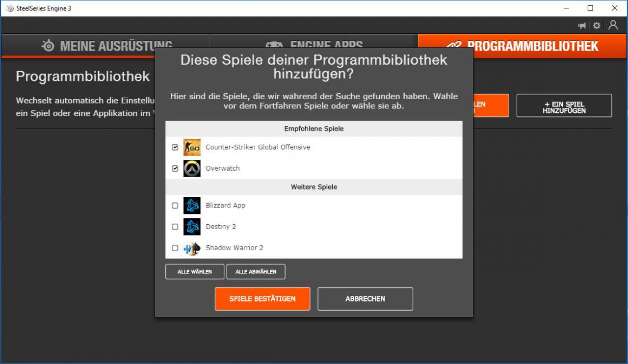Image resolution: width=628 pixels, height=364 pixels.
Task: Click the megaphone announcements icon
Action: [x=582, y=26]
